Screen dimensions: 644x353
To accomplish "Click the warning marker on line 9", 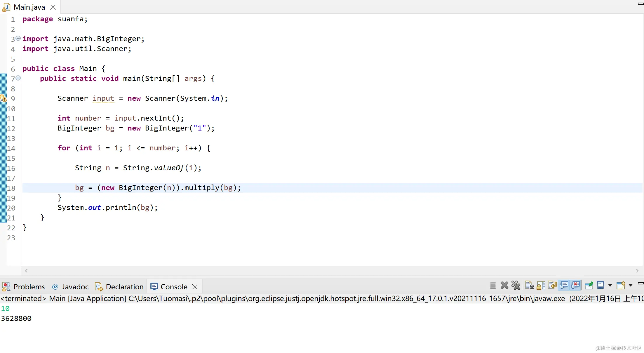I will [3, 99].
